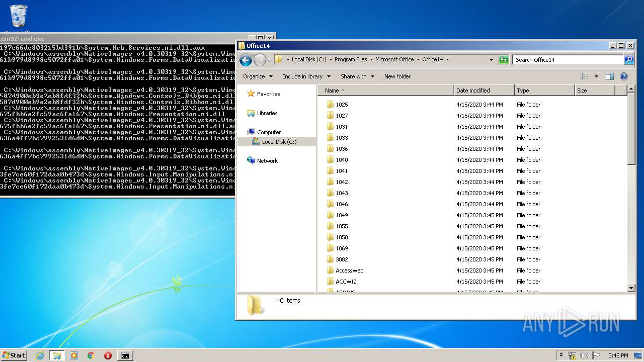Click the folder name 1069

tap(342, 248)
